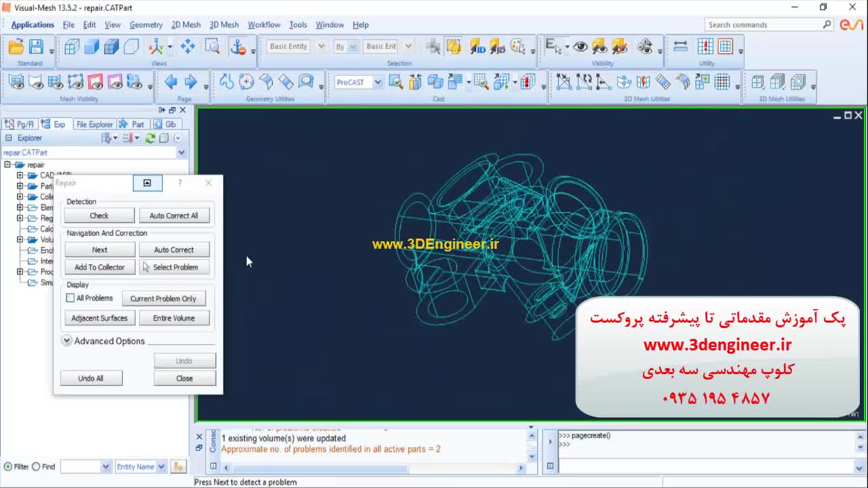Open the repair.CATPart model dropdown

pyautogui.click(x=181, y=153)
